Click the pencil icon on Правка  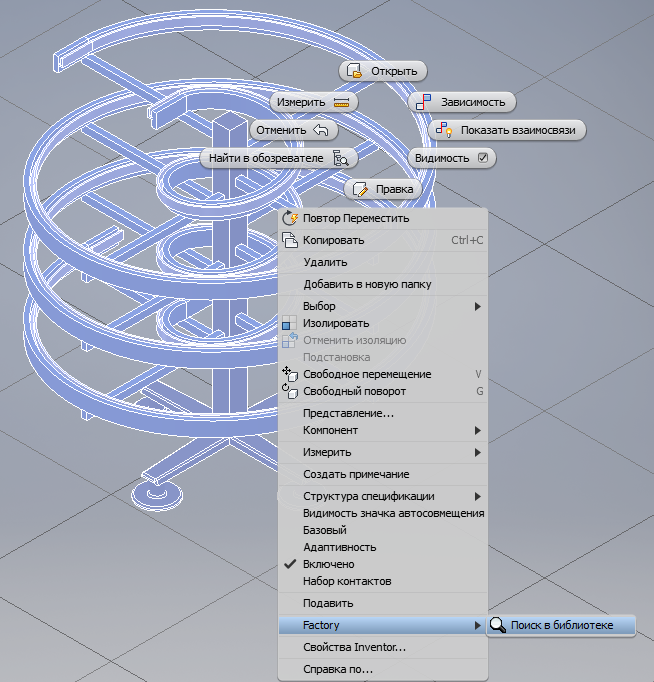360,189
